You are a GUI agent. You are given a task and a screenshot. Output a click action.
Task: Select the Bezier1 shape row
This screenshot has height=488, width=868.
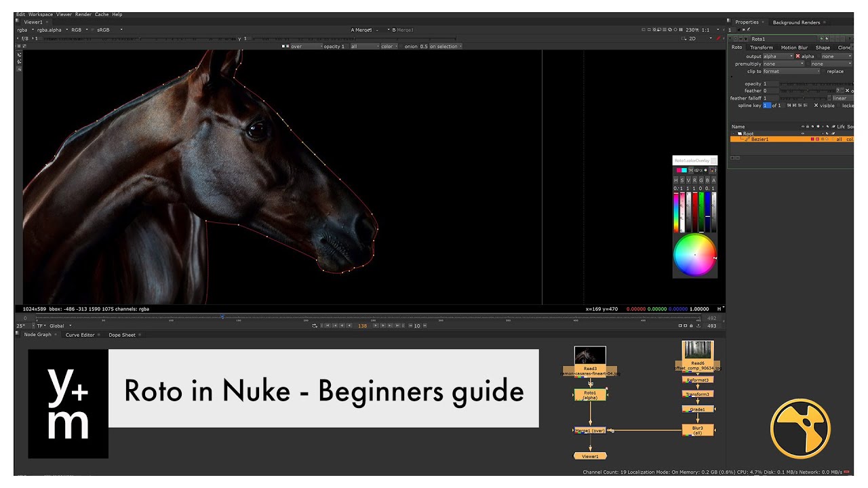pos(791,139)
